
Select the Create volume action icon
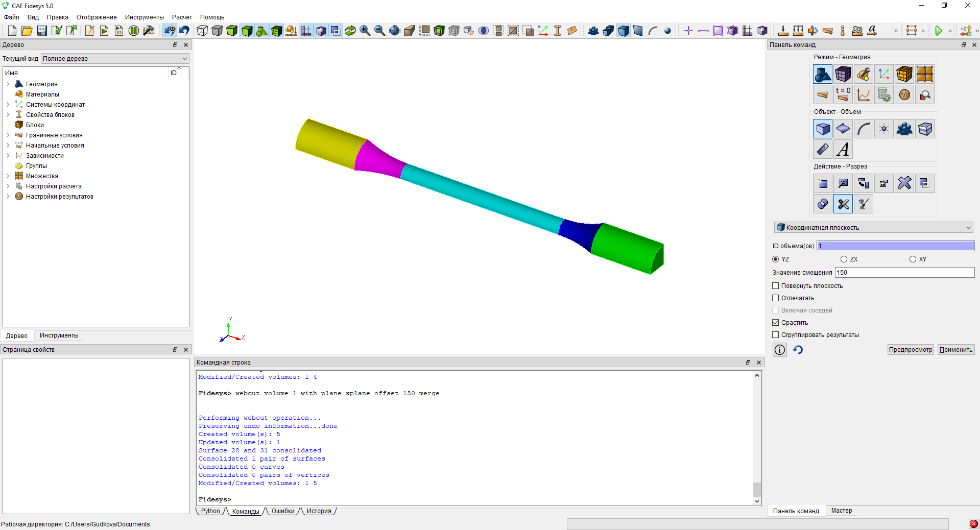tap(823, 183)
